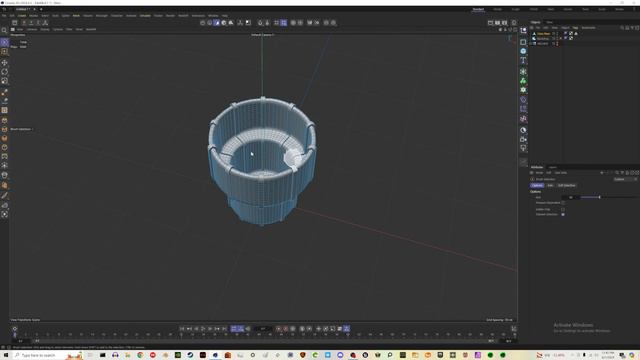
Task: Click the current frame field in timeline
Action: 262,329
